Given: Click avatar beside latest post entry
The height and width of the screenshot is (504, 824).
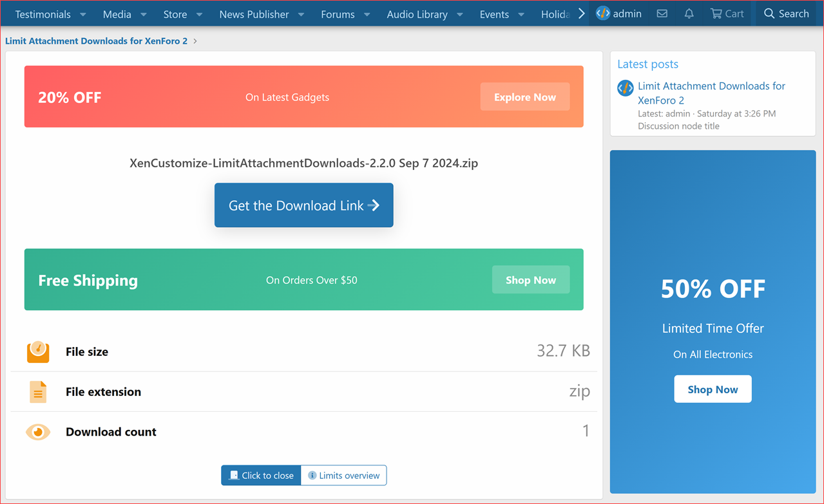Looking at the screenshot, I should point(625,88).
